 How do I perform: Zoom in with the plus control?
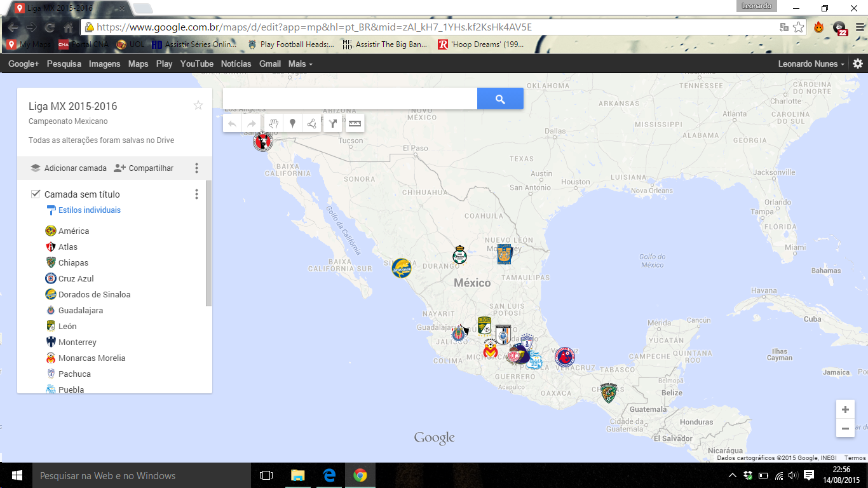[x=844, y=409]
